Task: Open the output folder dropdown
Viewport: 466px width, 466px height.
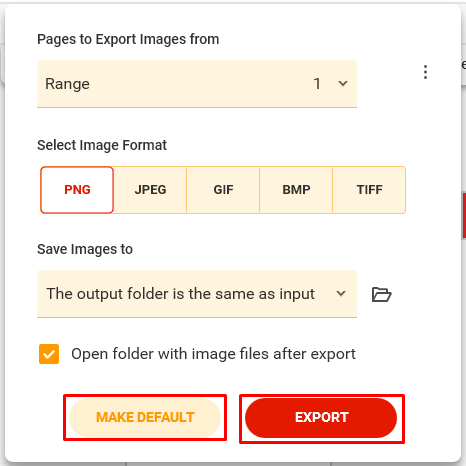Action: click(197, 294)
